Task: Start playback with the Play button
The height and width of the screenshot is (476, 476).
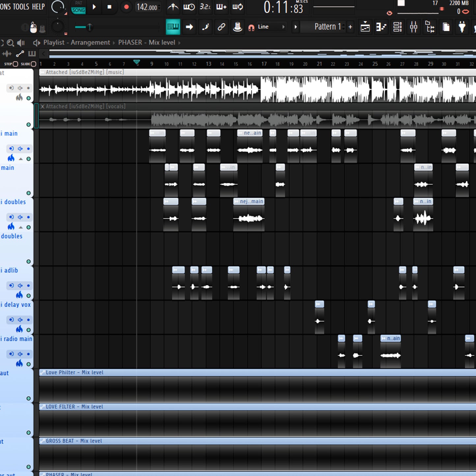Action: click(94, 7)
